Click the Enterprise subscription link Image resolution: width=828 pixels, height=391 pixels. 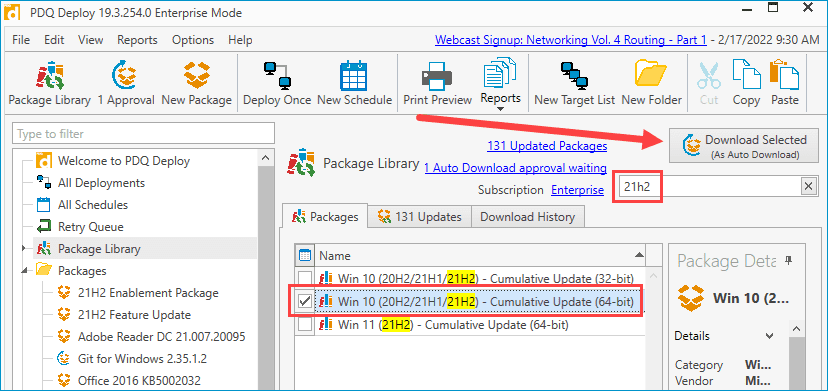(577, 190)
